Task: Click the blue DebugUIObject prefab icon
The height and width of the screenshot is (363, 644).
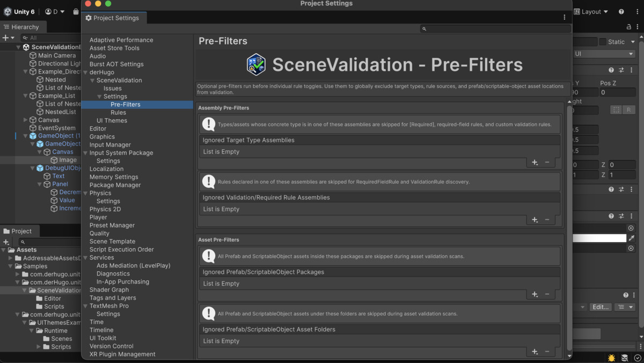Action: pos(40,168)
